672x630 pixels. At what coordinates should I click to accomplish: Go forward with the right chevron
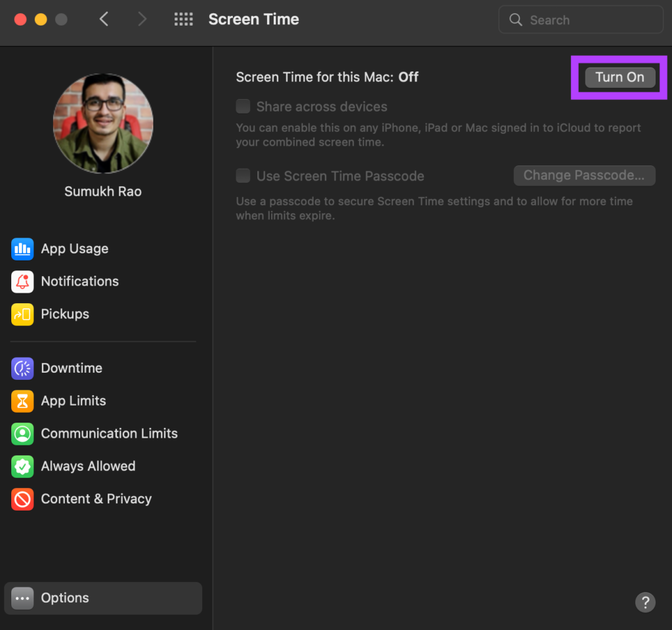click(142, 19)
